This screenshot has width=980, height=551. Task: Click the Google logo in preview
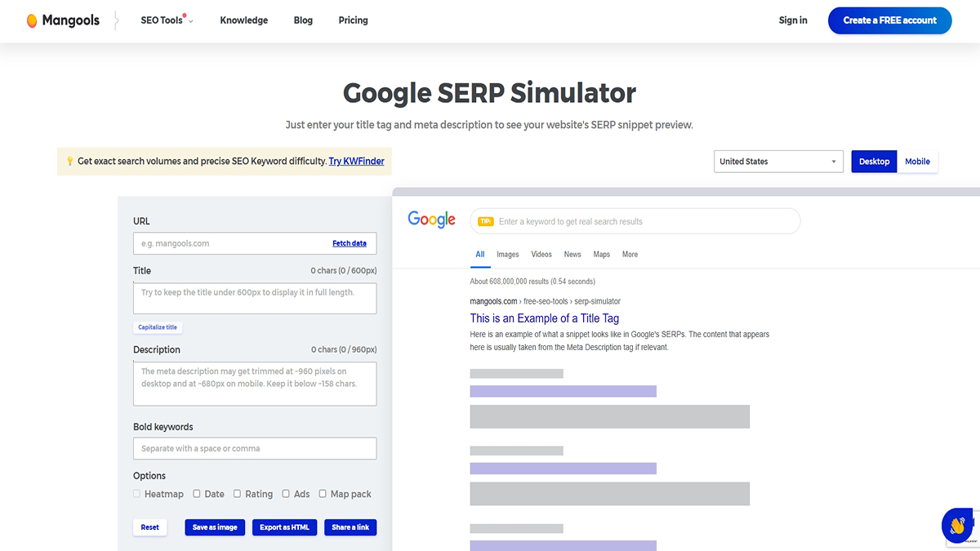[x=431, y=220]
